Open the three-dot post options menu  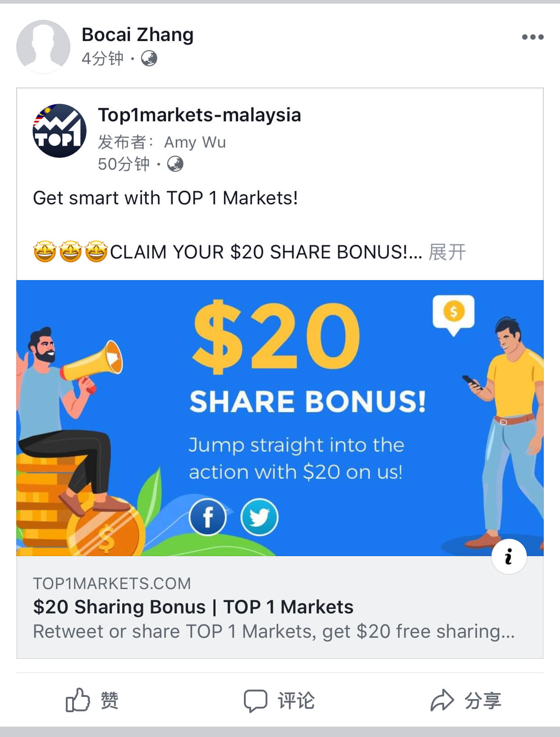(x=532, y=37)
